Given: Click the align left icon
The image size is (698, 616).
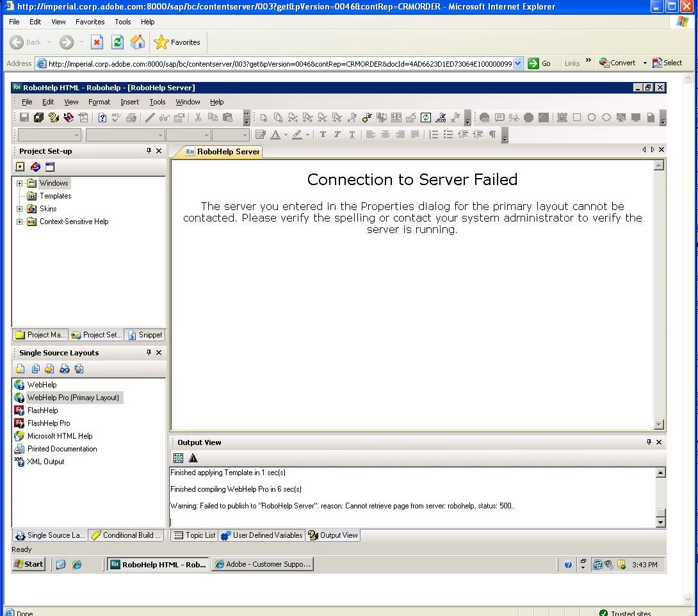Looking at the screenshot, I should [x=370, y=134].
